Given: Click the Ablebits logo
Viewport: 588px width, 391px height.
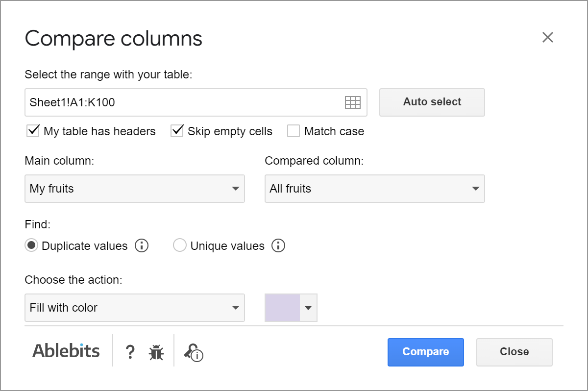Looking at the screenshot, I should [x=66, y=351].
